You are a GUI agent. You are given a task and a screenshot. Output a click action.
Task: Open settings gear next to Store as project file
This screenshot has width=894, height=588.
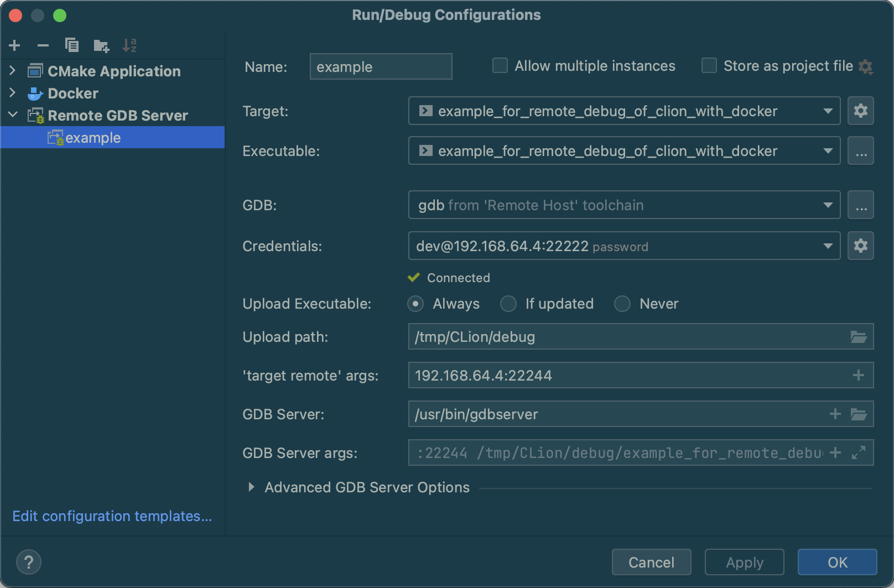pos(866,67)
